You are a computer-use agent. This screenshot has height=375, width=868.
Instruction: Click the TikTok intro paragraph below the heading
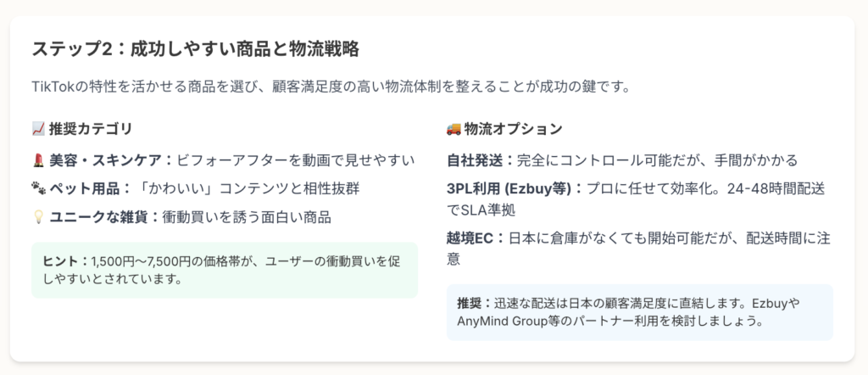(331, 87)
